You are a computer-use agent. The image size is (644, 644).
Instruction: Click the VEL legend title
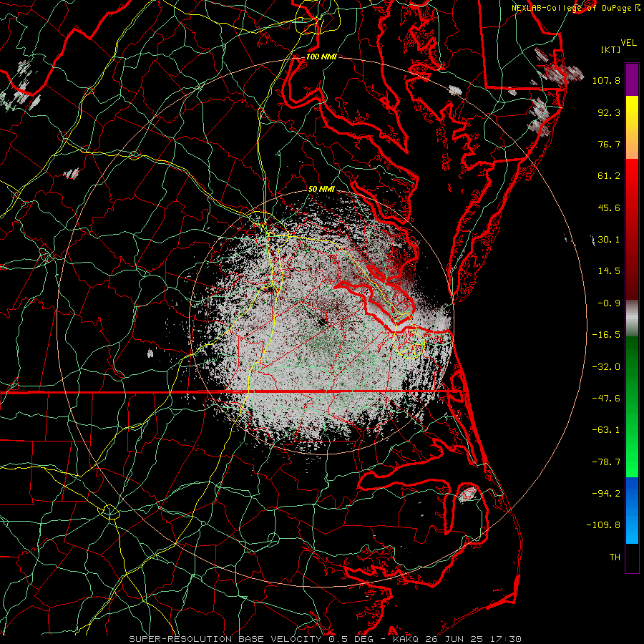[628, 43]
